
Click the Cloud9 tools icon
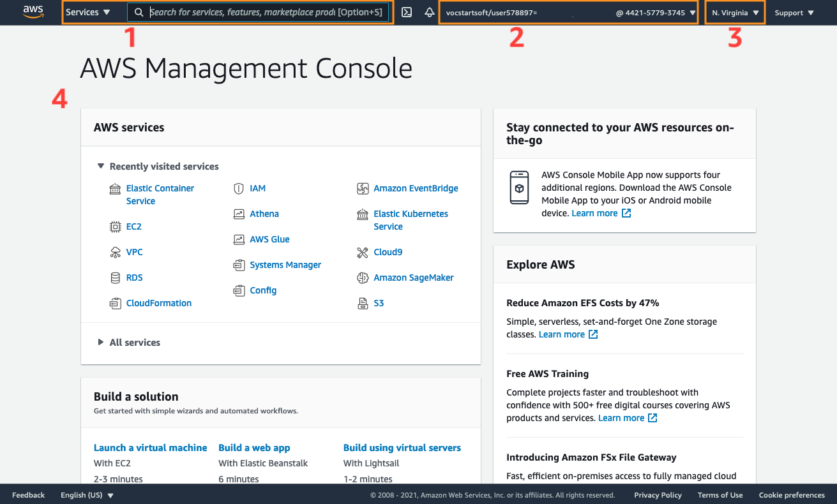coord(363,253)
